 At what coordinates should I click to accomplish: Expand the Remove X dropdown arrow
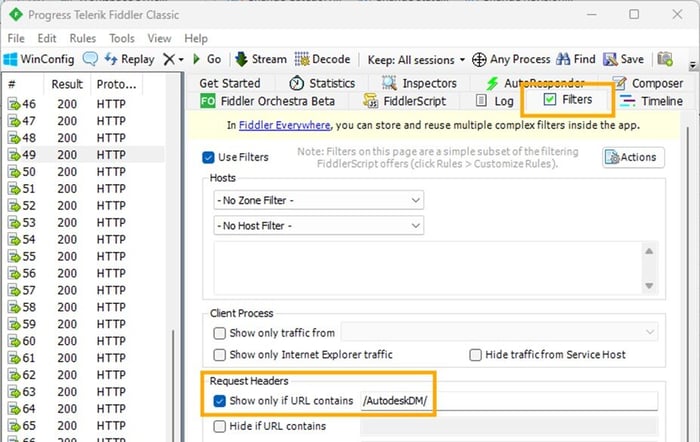click(x=181, y=59)
